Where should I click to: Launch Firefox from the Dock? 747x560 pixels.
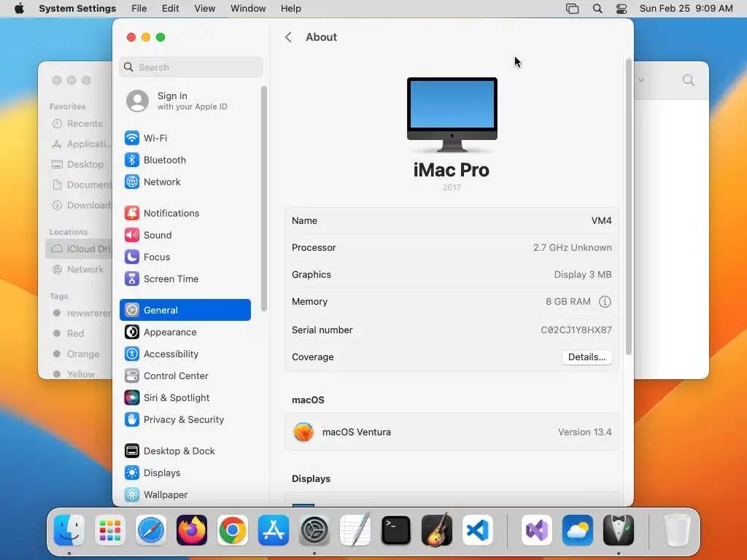click(x=192, y=530)
